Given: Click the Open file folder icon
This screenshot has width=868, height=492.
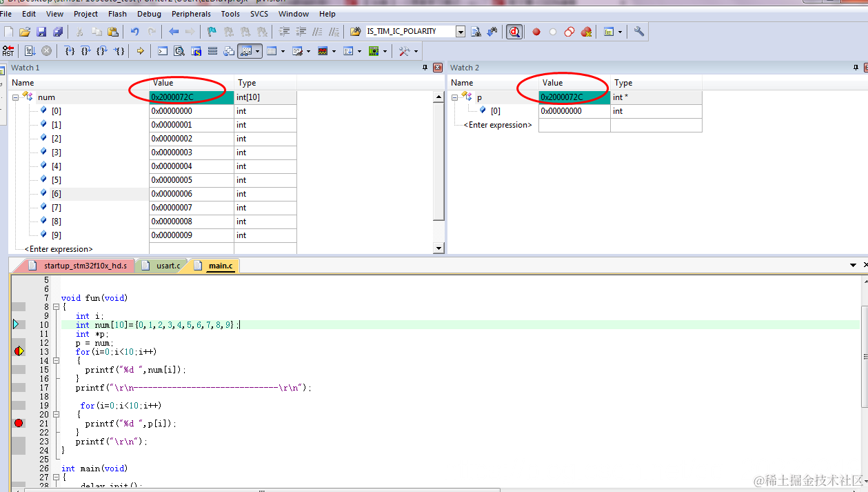Looking at the screenshot, I should point(25,32).
